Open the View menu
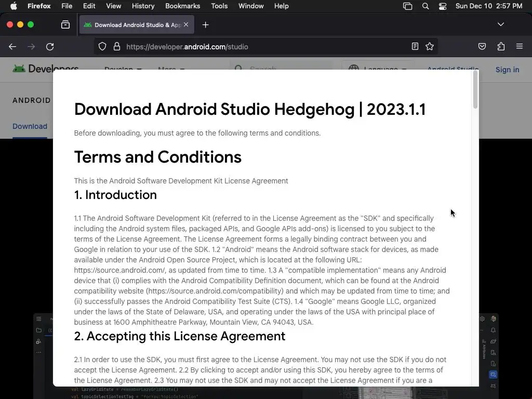This screenshot has height=399, width=532. click(114, 6)
